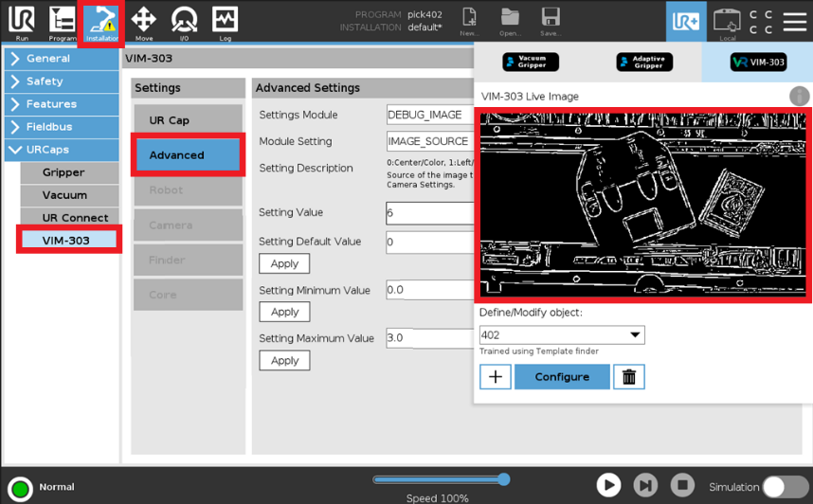Click Apply under Setting Default Value

(x=284, y=263)
